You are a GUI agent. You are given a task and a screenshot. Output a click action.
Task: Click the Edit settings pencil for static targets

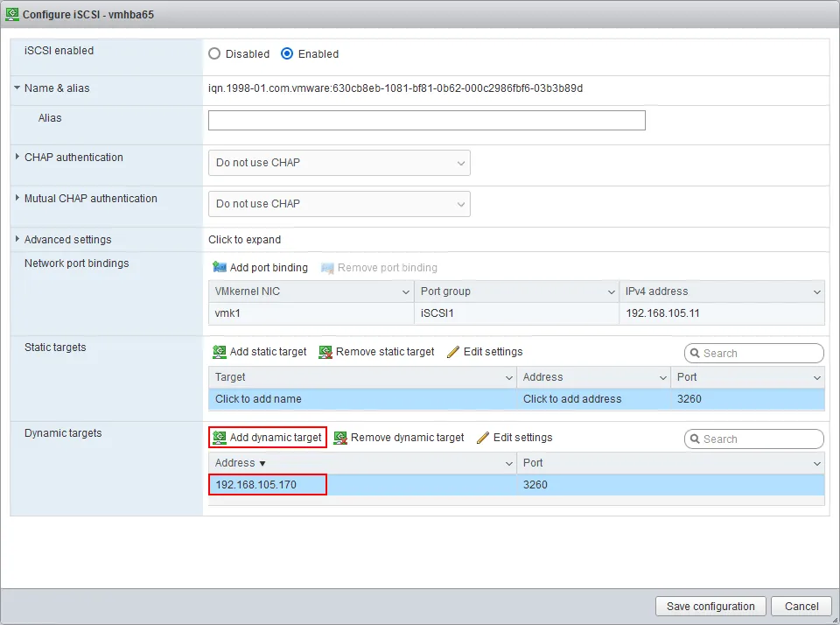coord(453,351)
